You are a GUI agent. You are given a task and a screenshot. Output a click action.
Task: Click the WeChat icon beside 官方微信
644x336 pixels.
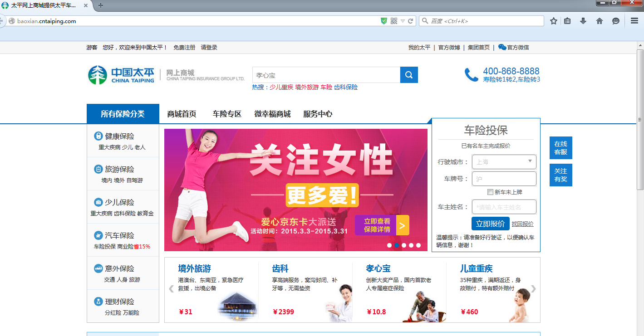[502, 47]
